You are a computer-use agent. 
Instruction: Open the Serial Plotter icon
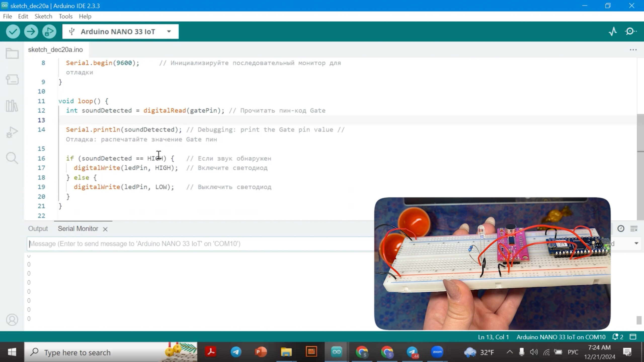point(613,32)
